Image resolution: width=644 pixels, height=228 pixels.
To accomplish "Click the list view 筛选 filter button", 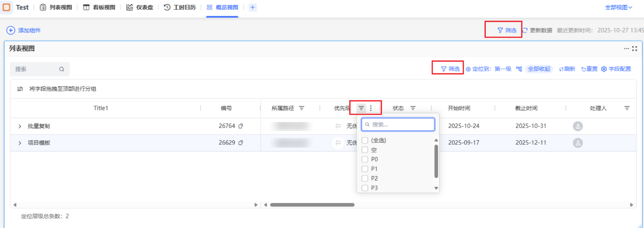I will [450, 69].
